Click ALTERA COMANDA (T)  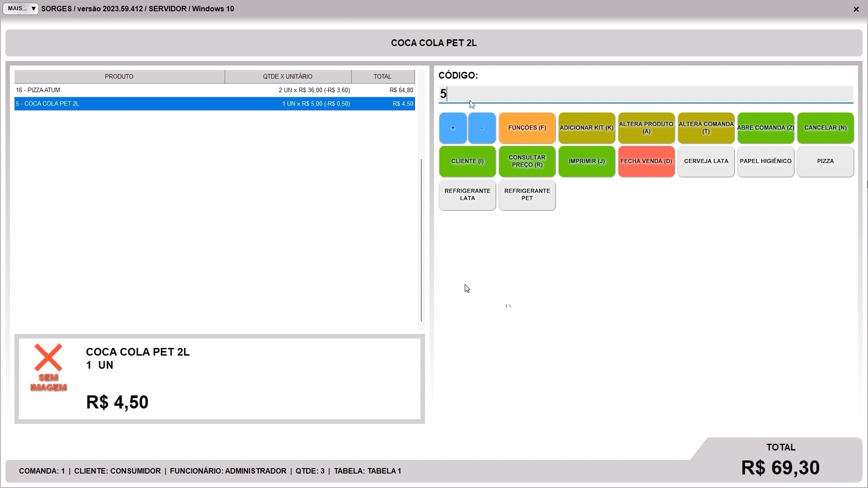pyautogui.click(x=706, y=128)
